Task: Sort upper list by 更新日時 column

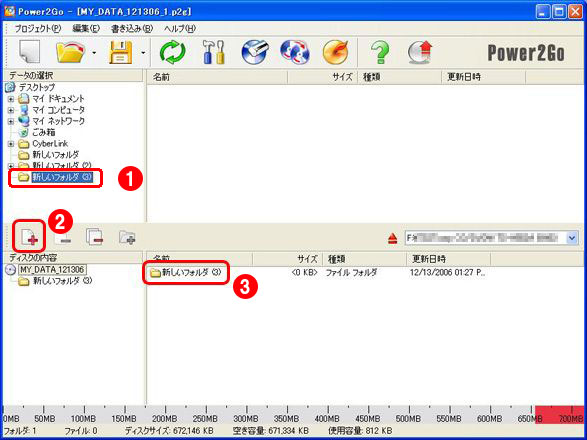Action: (x=483, y=77)
